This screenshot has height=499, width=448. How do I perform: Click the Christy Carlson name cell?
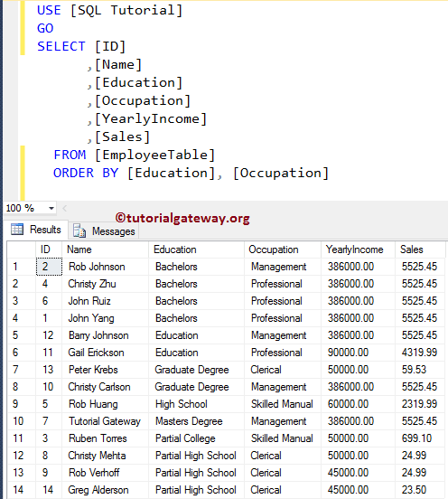tap(106, 387)
